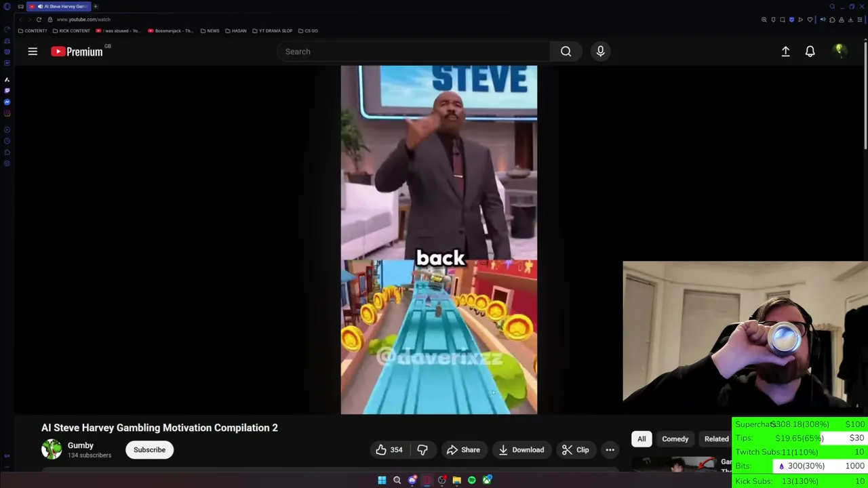Screen dimensions: 868x488
Task: Open a new browser tab
Action: (x=96, y=7)
